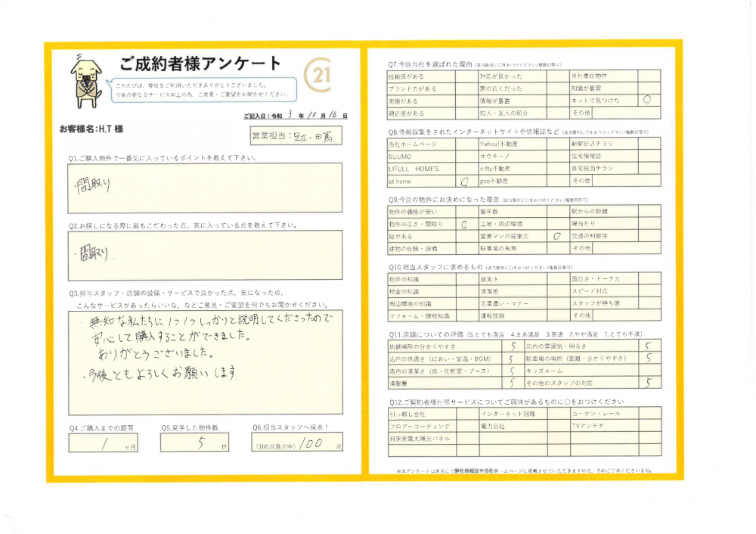Image resolution: width=756 pixels, height=534 pixels.
Task: Click the Century 21 logo
Action: coord(318,76)
